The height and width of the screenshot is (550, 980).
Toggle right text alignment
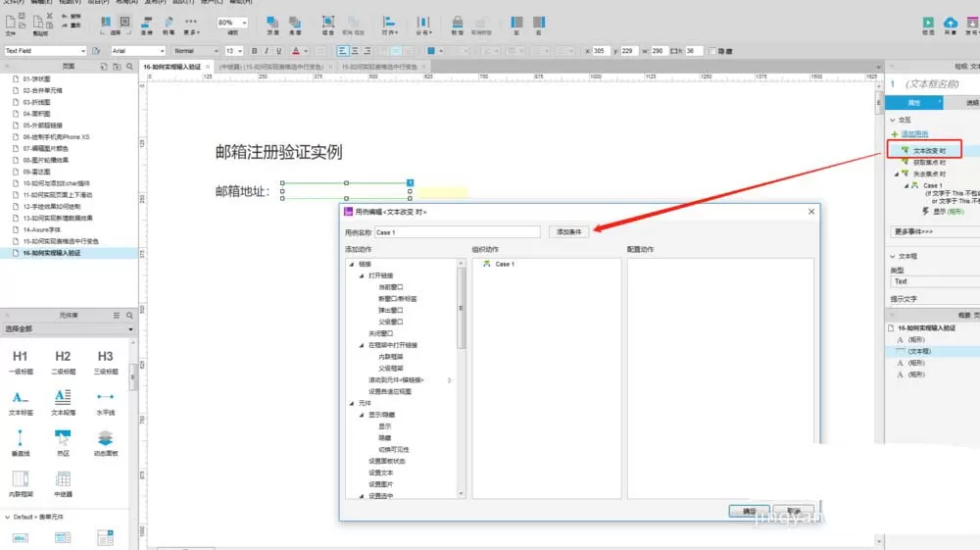[x=367, y=51]
